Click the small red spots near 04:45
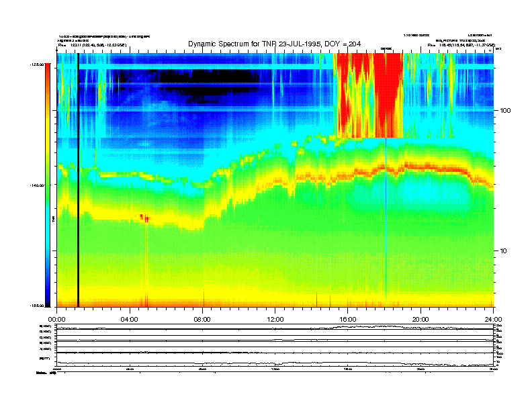The height and width of the screenshot is (411, 532). [144, 218]
